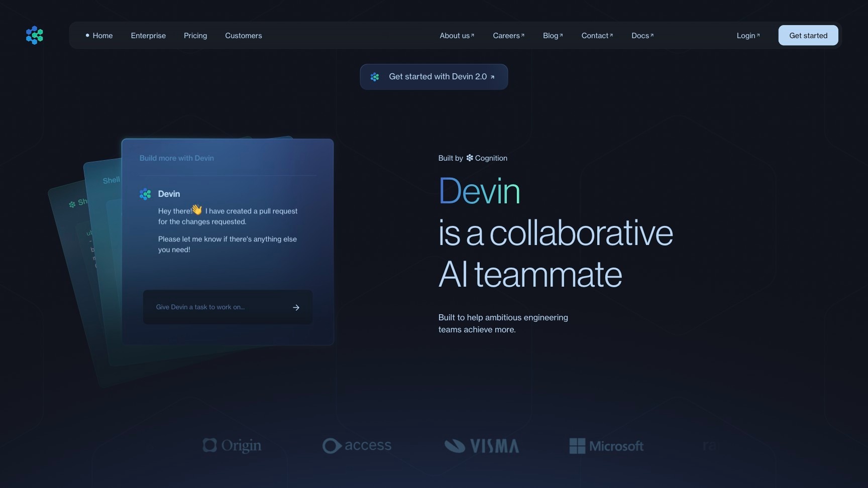Open the Login link
The width and height of the screenshot is (868, 488).
748,35
